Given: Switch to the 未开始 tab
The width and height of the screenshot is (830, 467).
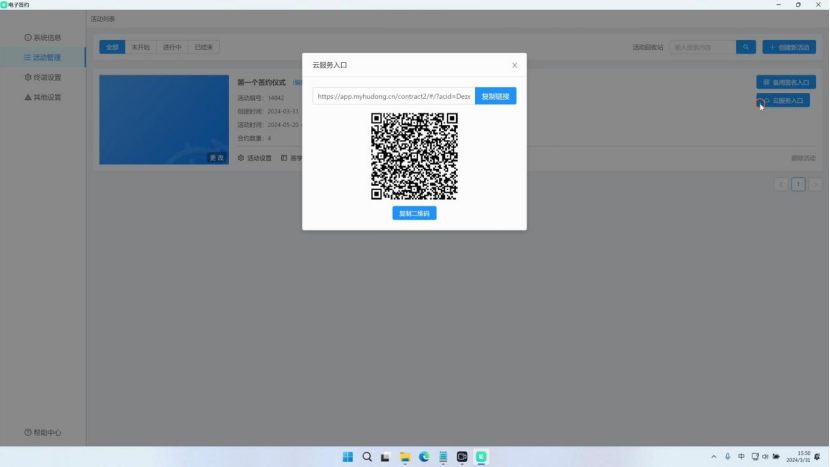Looking at the screenshot, I should (141, 47).
